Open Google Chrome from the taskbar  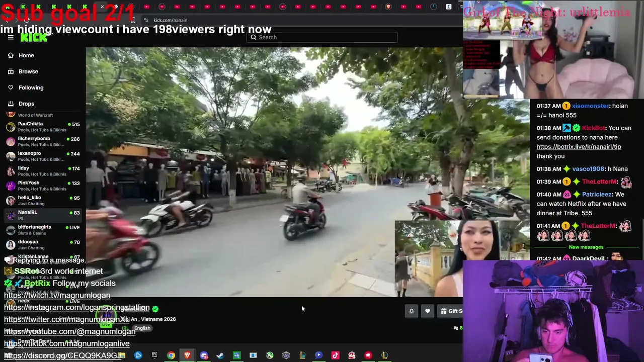tap(171, 355)
